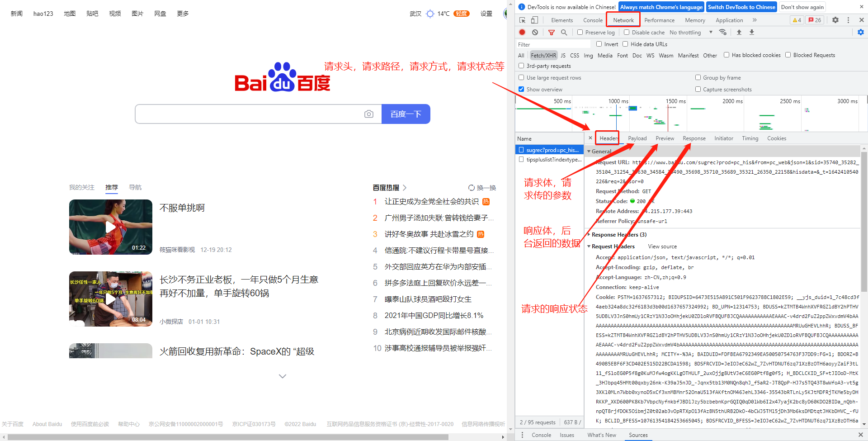Show the 26 errors badge
The width and height of the screenshot is (868, 441).
815,20
